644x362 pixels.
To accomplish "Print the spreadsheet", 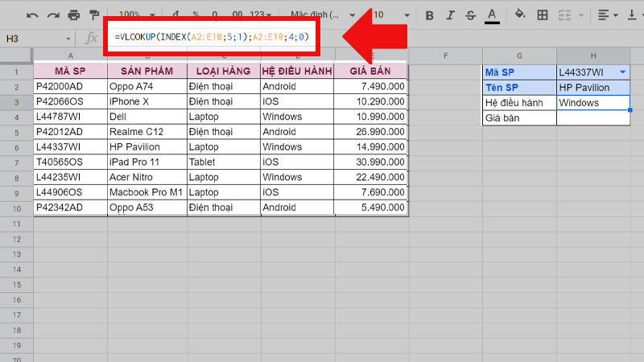I will (73, 15).
